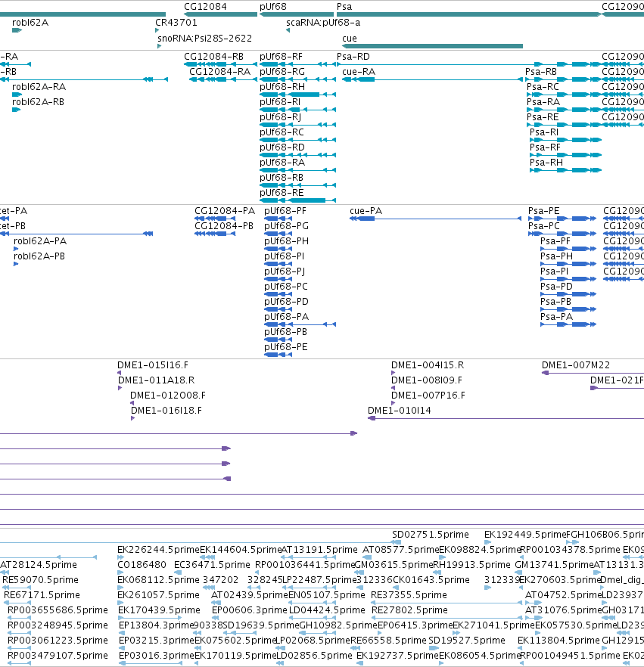This screenshot has height=667, width=644.
Task: Select the DME1-010I14 clone label
Action: coord(400,411)
